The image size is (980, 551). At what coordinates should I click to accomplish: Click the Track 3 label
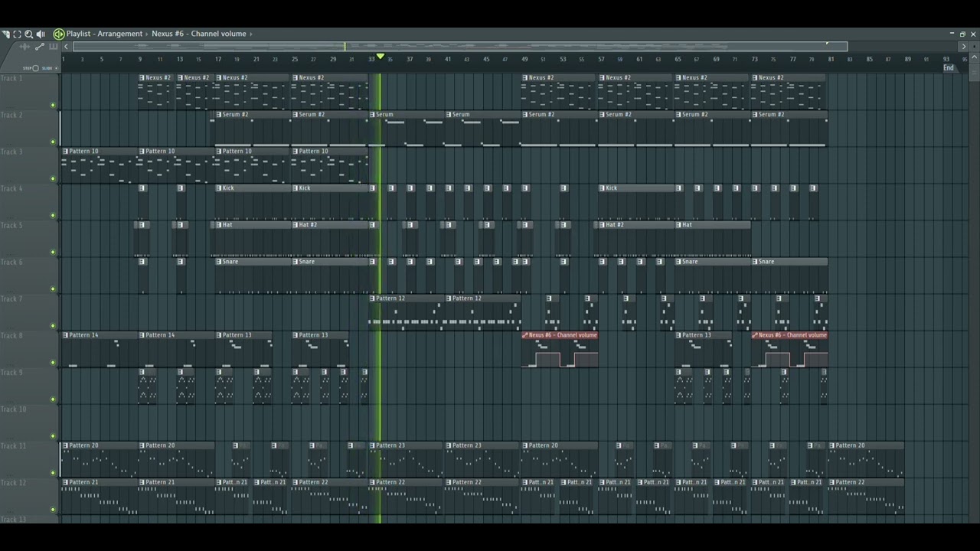click(x=11, y=152)
